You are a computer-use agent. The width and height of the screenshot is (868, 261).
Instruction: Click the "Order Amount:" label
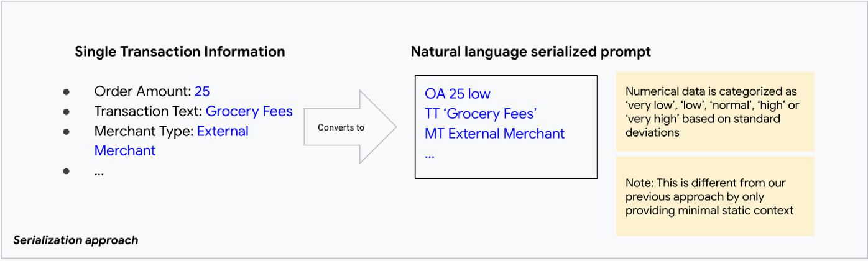[x=142, y=91]
